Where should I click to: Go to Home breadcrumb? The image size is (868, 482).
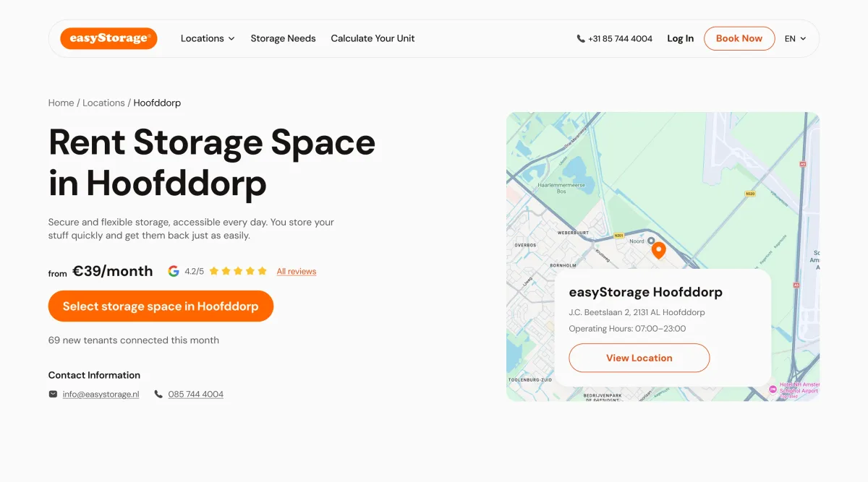coord(61,103)
